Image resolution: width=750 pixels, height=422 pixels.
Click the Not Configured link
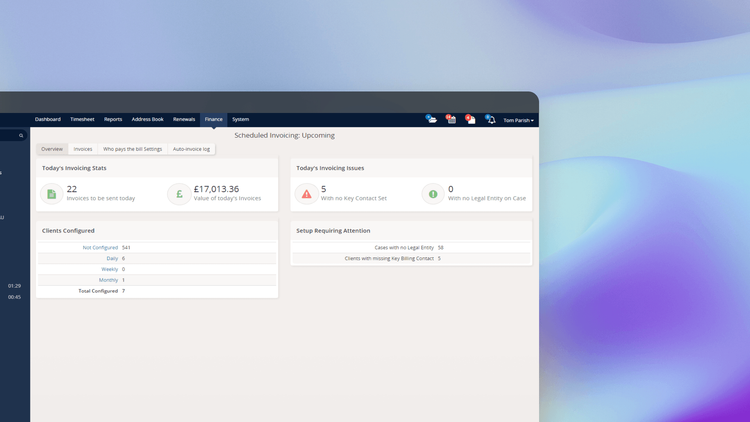pos(100,248)
